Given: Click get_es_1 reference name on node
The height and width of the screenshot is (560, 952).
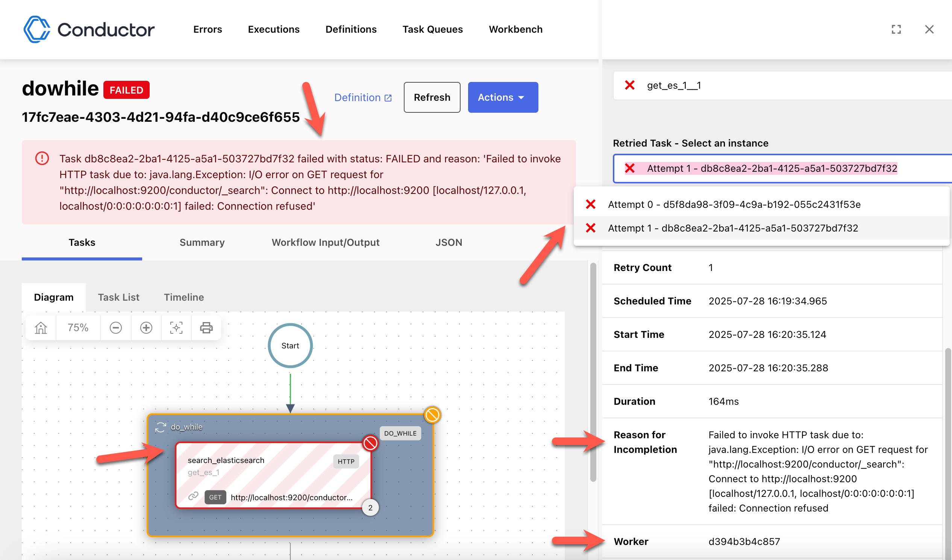Looking at the screenshot, I should point(203,472).
